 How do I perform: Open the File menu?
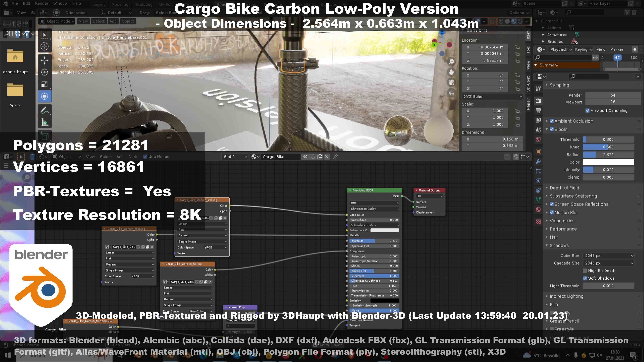point(15,3)
